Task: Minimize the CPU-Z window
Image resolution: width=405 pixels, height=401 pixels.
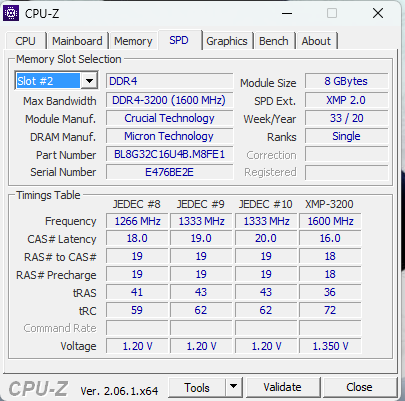Action: coord(287,14)
